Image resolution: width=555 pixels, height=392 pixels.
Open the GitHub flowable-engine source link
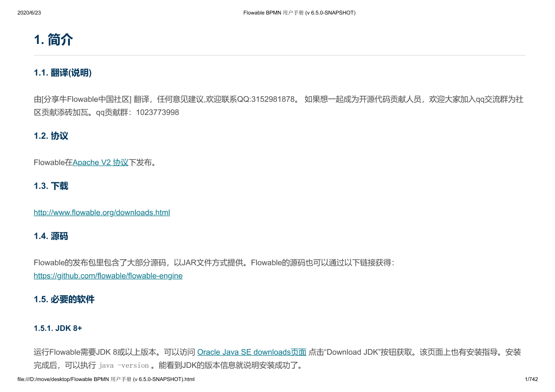coord(108,276)
